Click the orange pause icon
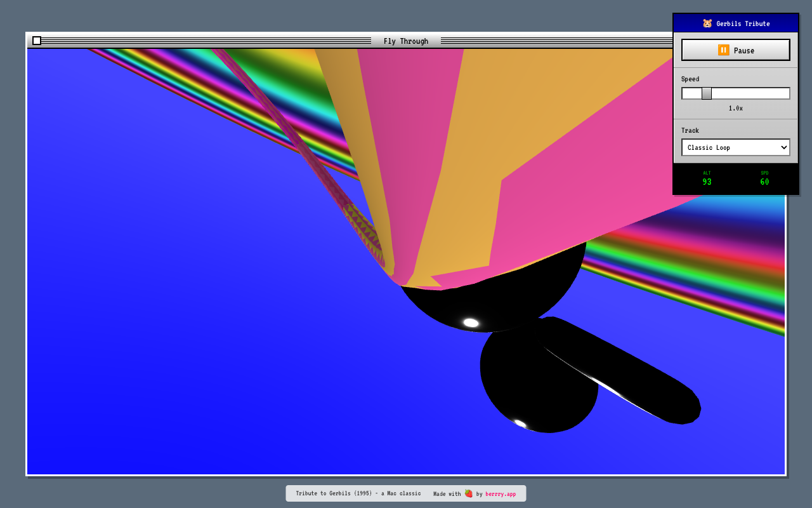 point(723,50)
